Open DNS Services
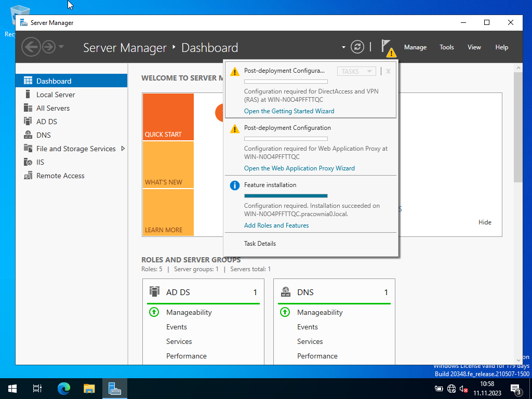Image resolution: width=532 pixels, height=399 pixels. point(310,341)
